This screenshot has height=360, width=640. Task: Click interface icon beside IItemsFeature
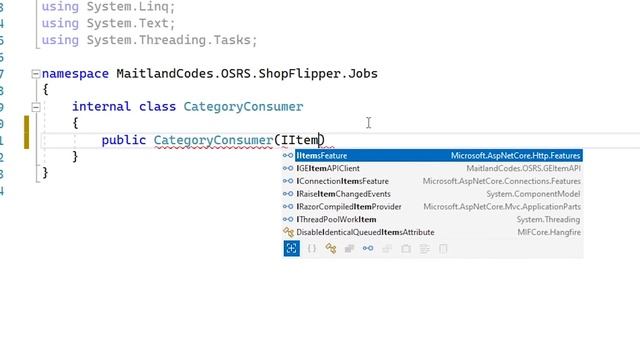(288, 156)
